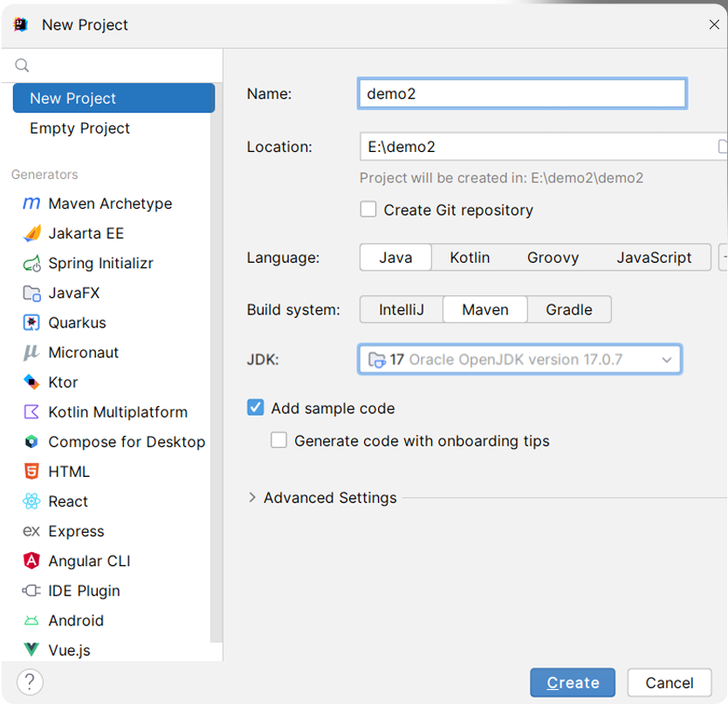Click the Vue.js green logo icon
728x711 pixels.
click(x=31, y=650)
